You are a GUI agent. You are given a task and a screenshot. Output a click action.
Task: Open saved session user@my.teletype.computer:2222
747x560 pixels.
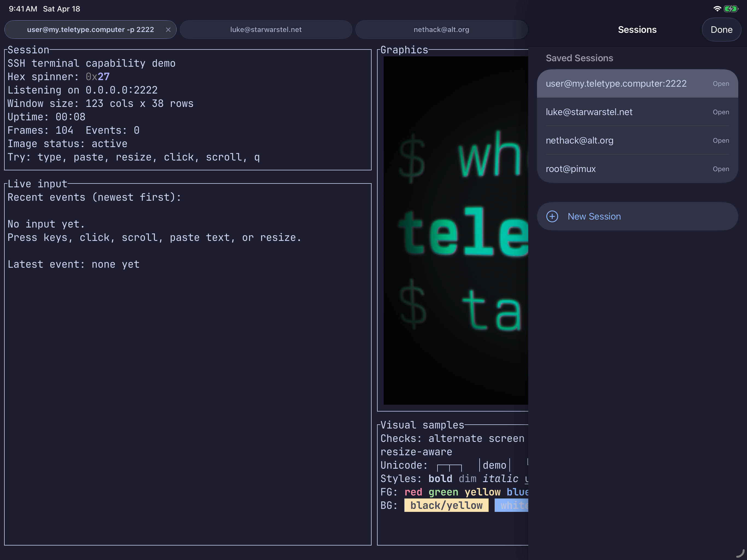coord(637,83)
